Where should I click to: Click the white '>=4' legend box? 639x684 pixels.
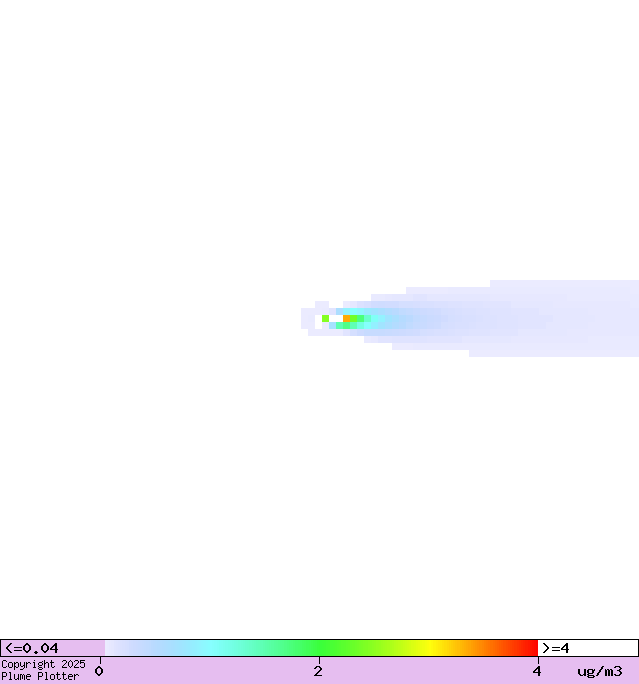[x=587, y=648]
